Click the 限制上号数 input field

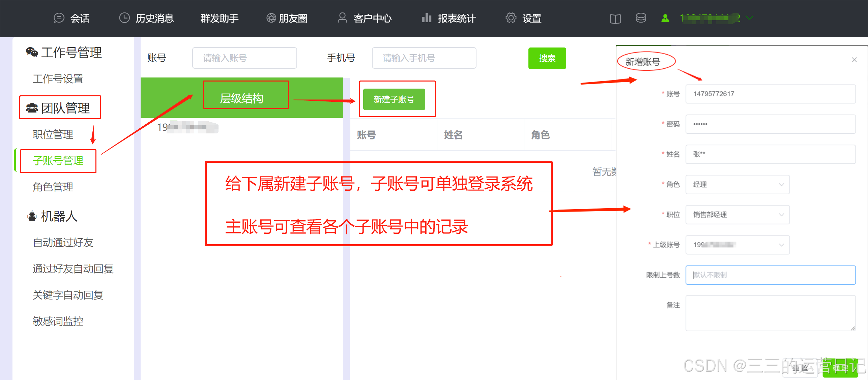[x=770, y=275]
